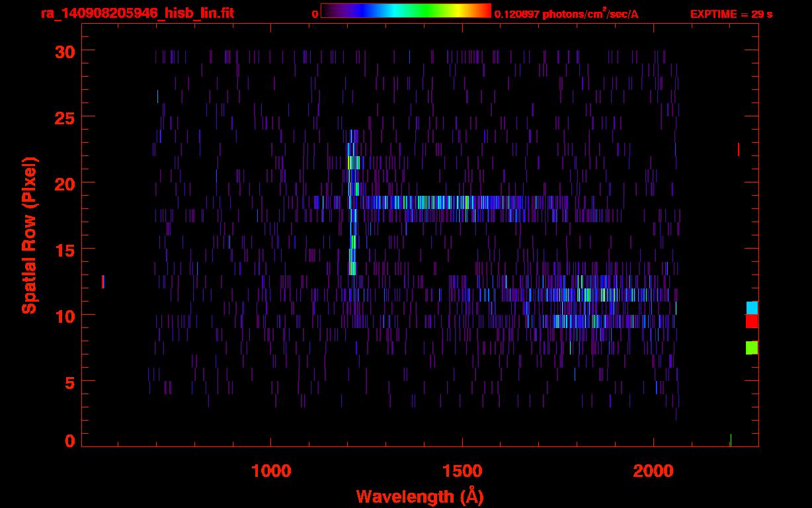Click the 0.120897 photons/cm²/sec/A label
This screenshot has height=508, width=812.
tap(567, 14)
